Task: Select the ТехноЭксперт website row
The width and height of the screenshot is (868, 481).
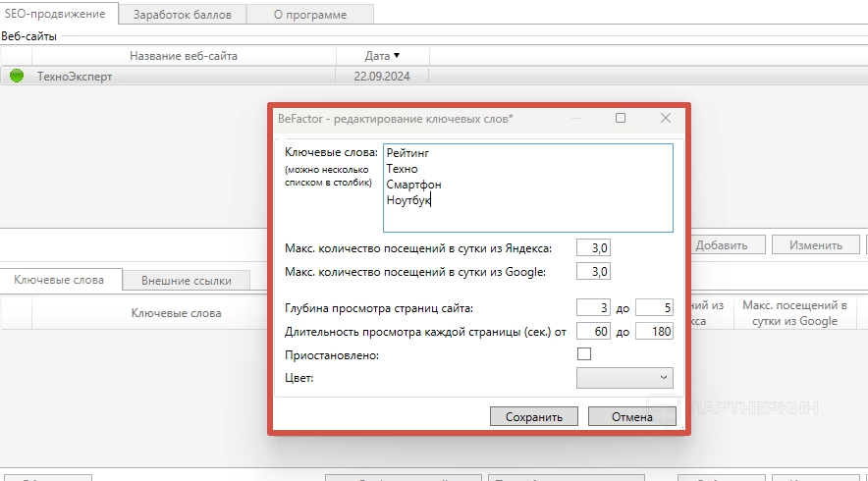Action: point(196,76)
